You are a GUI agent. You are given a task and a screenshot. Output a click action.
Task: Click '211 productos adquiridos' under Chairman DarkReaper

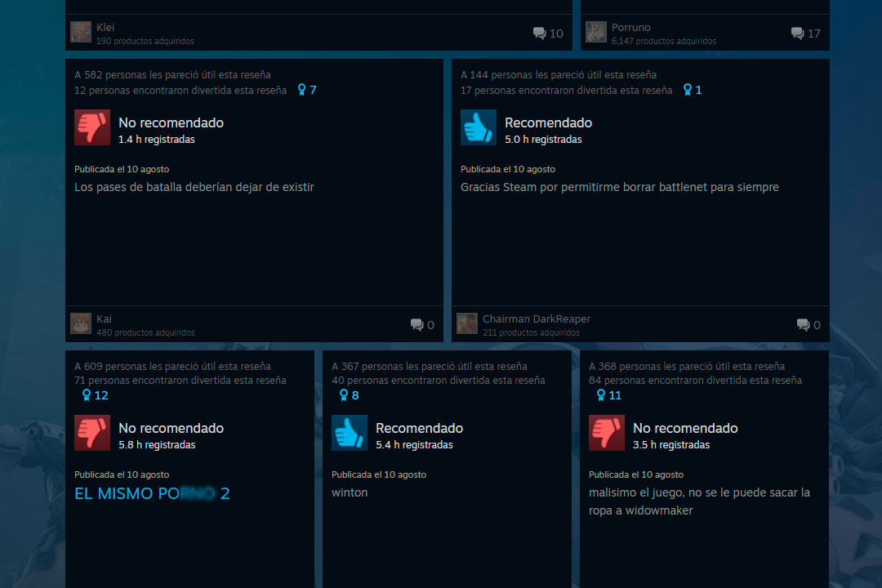click(x=531, y=332)
